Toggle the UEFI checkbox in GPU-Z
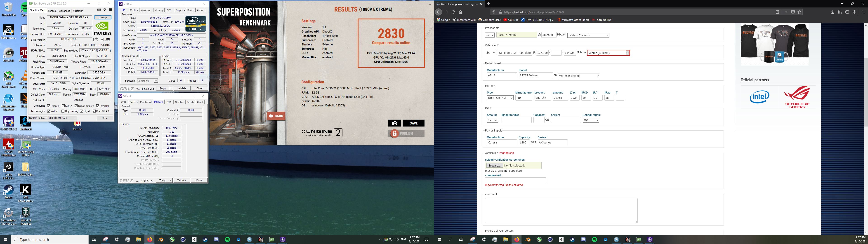Screen dimensions: 868x244 click(x=102, y=40)
